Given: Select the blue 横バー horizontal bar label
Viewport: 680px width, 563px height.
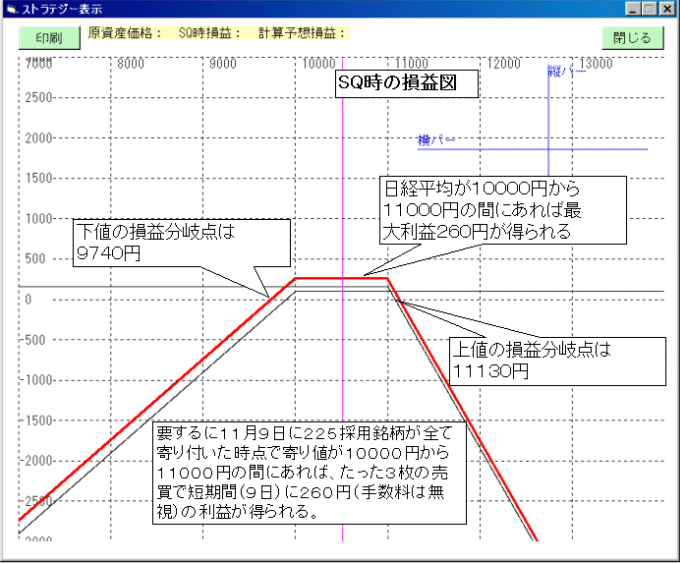Looking at the screenshot, I should click(436, 140).
